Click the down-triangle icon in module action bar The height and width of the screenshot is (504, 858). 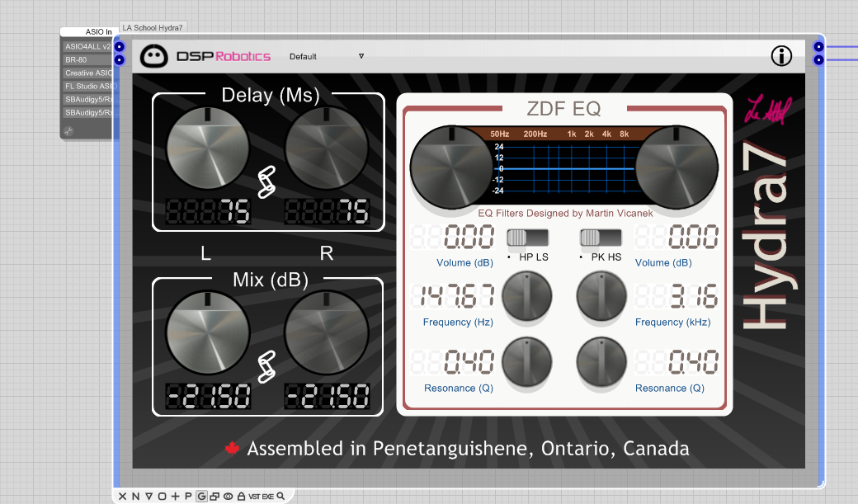(148, 497)
